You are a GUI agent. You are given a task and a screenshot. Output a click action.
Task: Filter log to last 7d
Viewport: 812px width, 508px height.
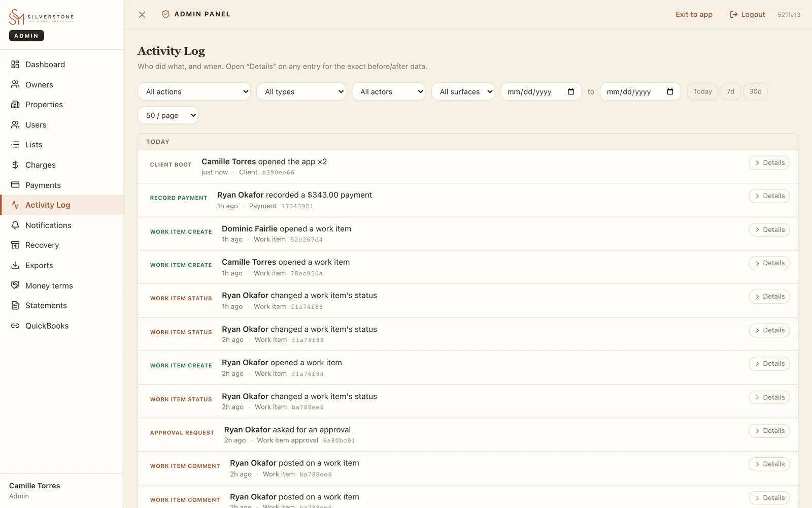(730, 91)
